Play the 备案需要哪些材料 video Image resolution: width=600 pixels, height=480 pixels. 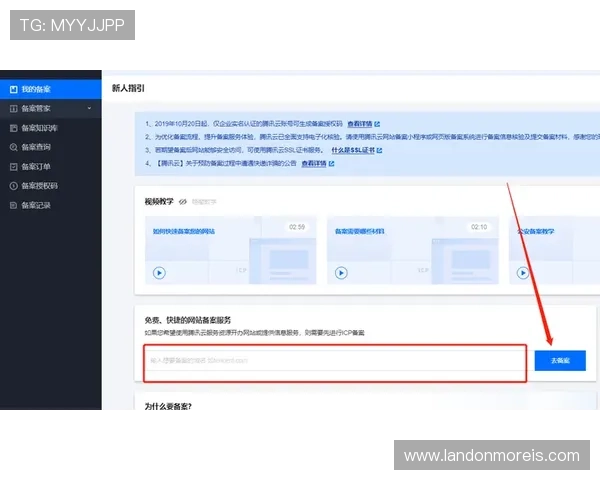tap(341, 273)
